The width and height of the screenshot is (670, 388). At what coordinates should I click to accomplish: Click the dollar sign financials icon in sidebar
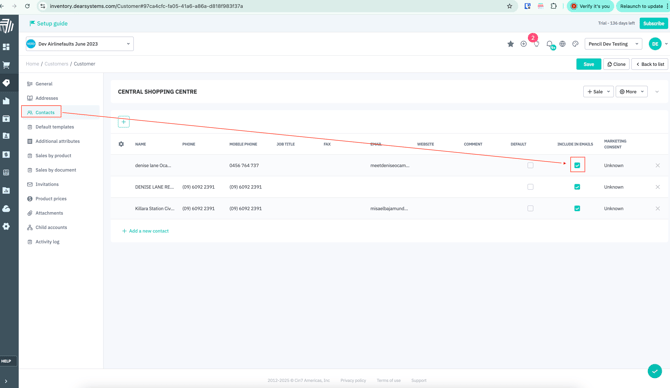click(x=6, y=154)
